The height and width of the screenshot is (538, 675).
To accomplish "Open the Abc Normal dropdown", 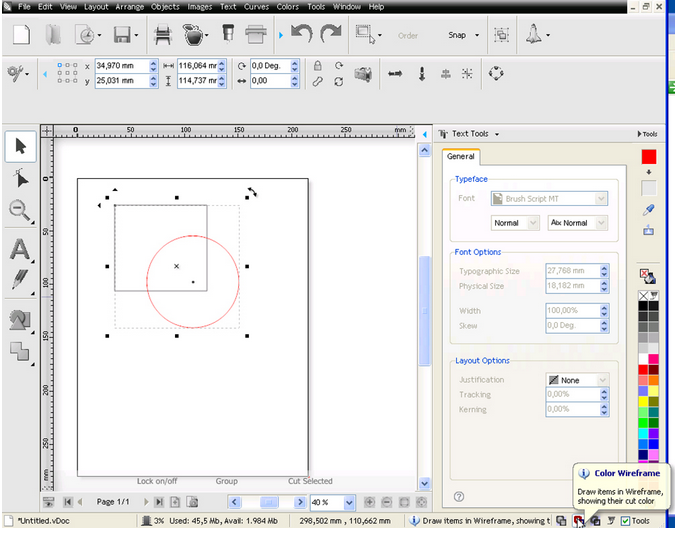I will 601,223.
